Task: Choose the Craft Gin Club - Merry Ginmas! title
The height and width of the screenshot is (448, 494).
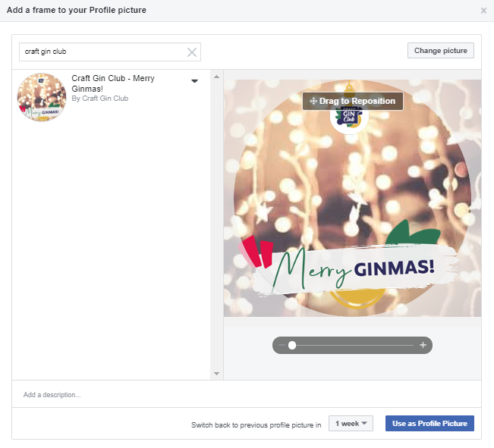Action: pos(113,83)
